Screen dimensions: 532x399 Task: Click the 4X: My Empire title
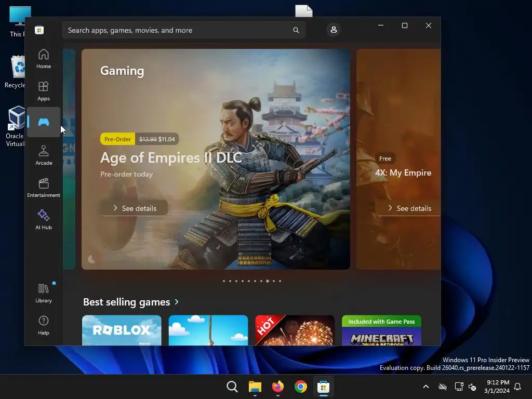point(403,172)
